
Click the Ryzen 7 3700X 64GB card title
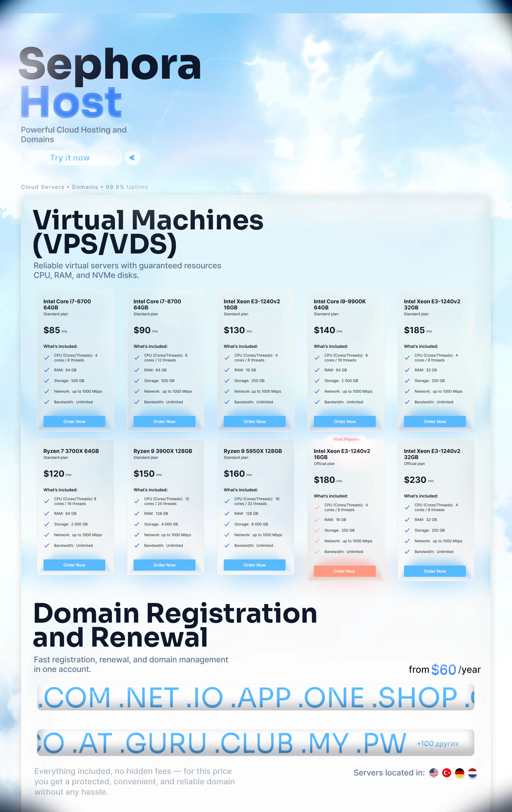pyautogui.click(x=71, y=451)
